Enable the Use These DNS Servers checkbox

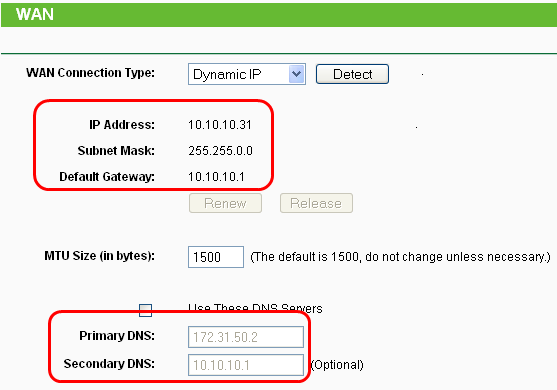145,310
